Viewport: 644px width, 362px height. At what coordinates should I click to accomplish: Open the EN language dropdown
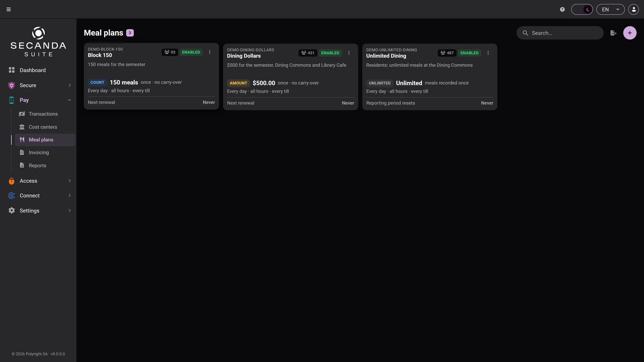pyautogui.click(x=610, y=9)
